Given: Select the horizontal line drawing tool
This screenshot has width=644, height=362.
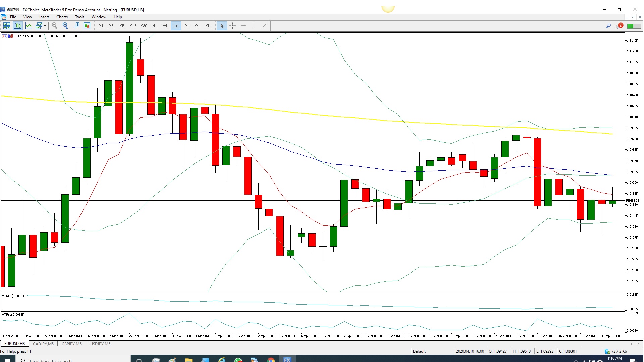Looking at the screenshot, I should 243,26.
